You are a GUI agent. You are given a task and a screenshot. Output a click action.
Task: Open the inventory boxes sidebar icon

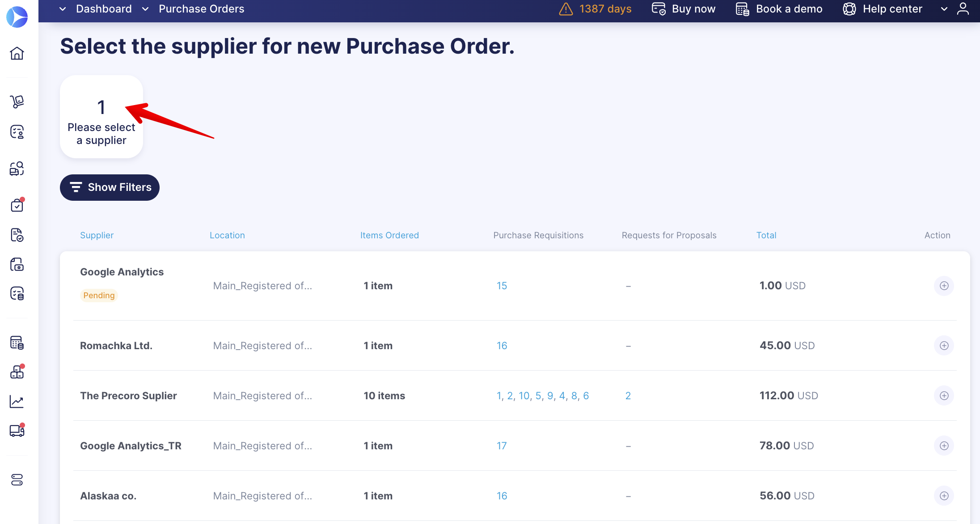17,372
